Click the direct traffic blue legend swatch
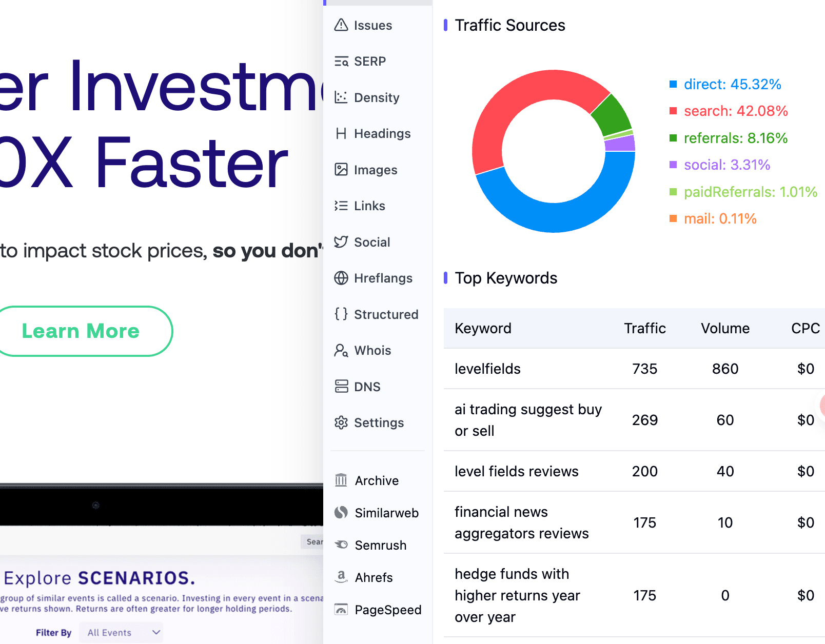Image resolution: width=825 pixels, height=644 pixels. tap(674, 84)
